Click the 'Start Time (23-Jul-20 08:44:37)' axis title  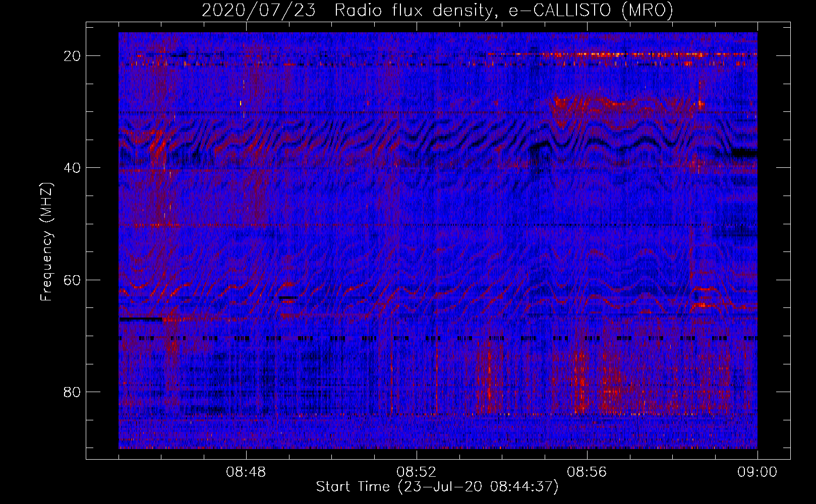click(x=437, y=487)
